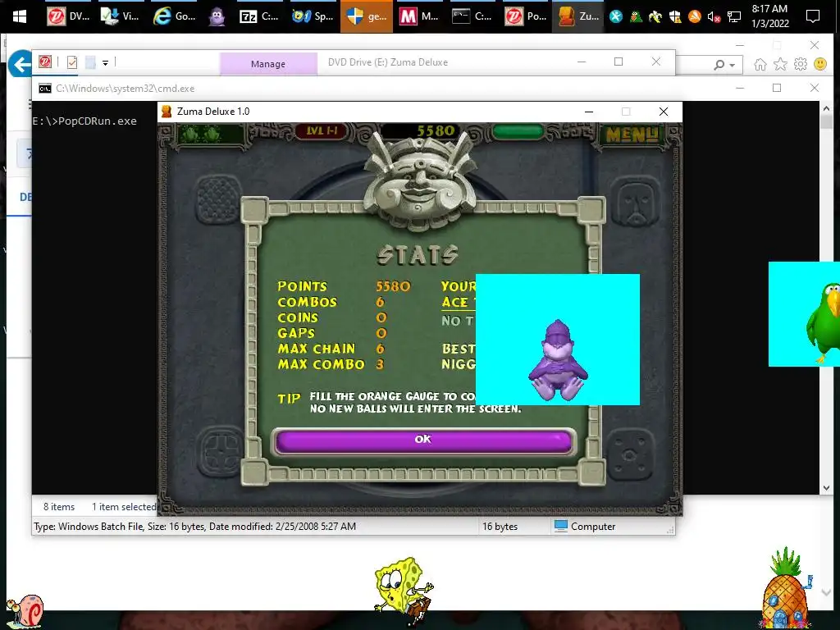Open the Windows Start menu
The height and width of the screenshot is (630, 840).
(x=20, y=16)
